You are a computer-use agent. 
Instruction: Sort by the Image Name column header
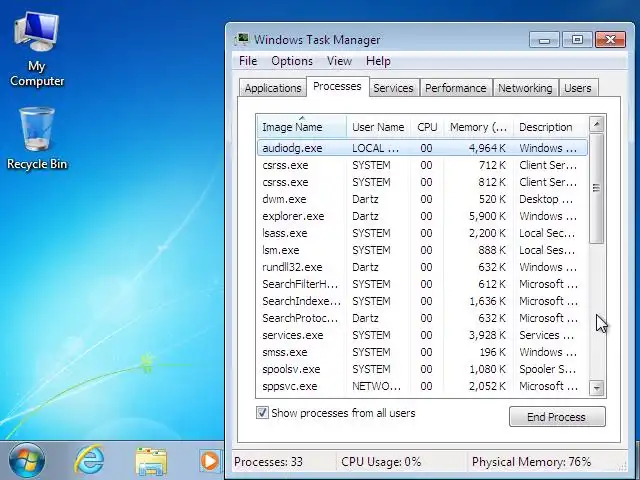(x=301, y=127)
